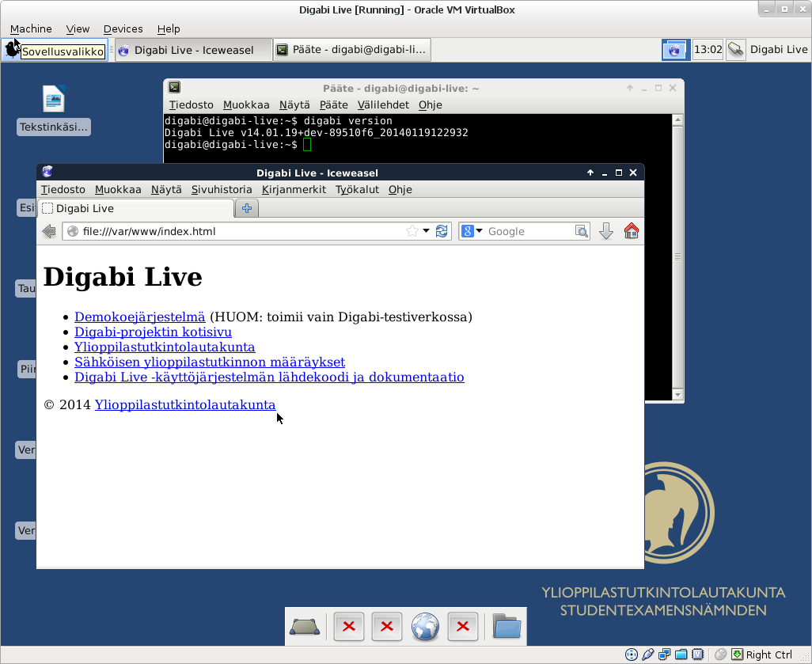Switch to Pääte terminal taskbar button
The image size is (812, 664).
point(352,50)
